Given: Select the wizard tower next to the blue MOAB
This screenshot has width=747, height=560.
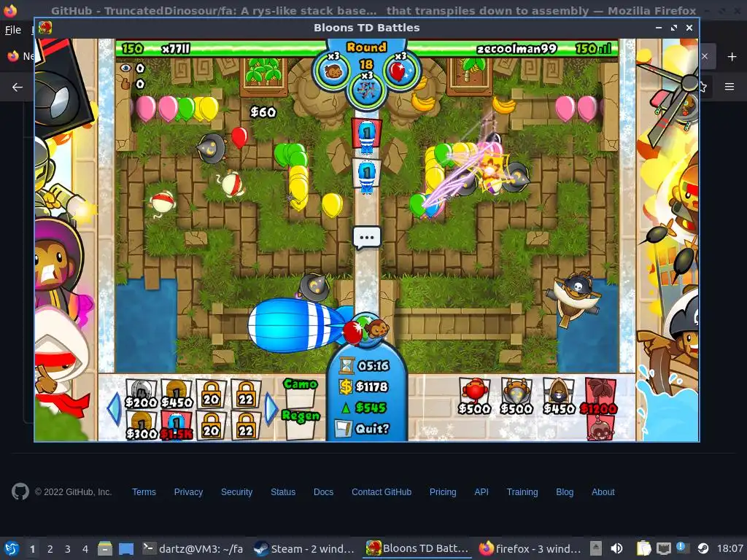Looking at the screenshot, I should pyautogui.click(x=314, y=286).
